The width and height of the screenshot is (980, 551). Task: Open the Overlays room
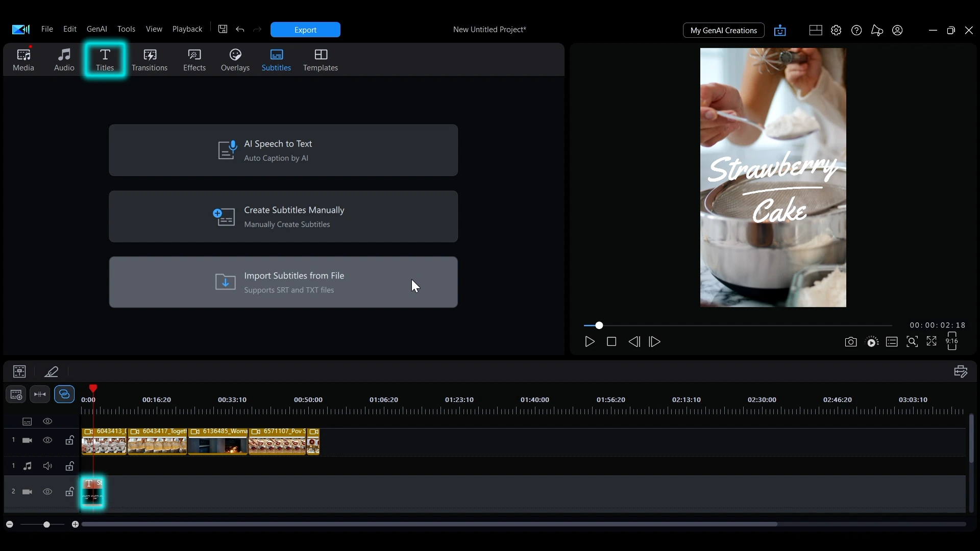coord(235,60)
